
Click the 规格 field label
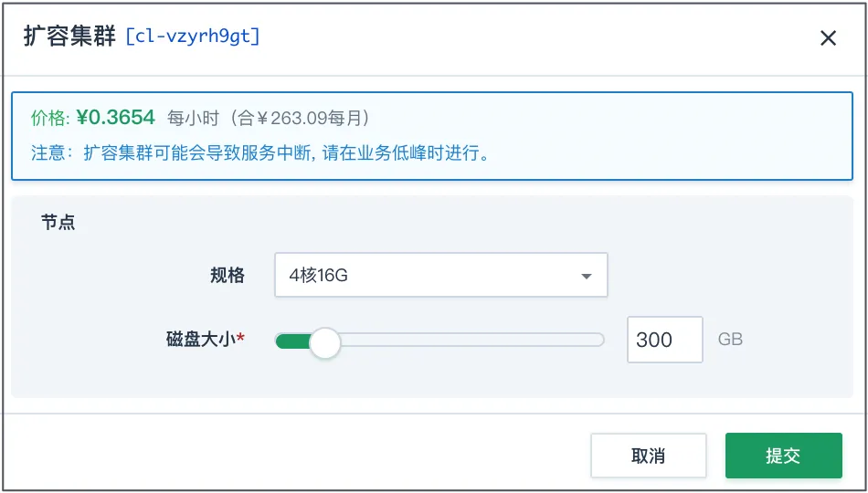coord(228,275)
